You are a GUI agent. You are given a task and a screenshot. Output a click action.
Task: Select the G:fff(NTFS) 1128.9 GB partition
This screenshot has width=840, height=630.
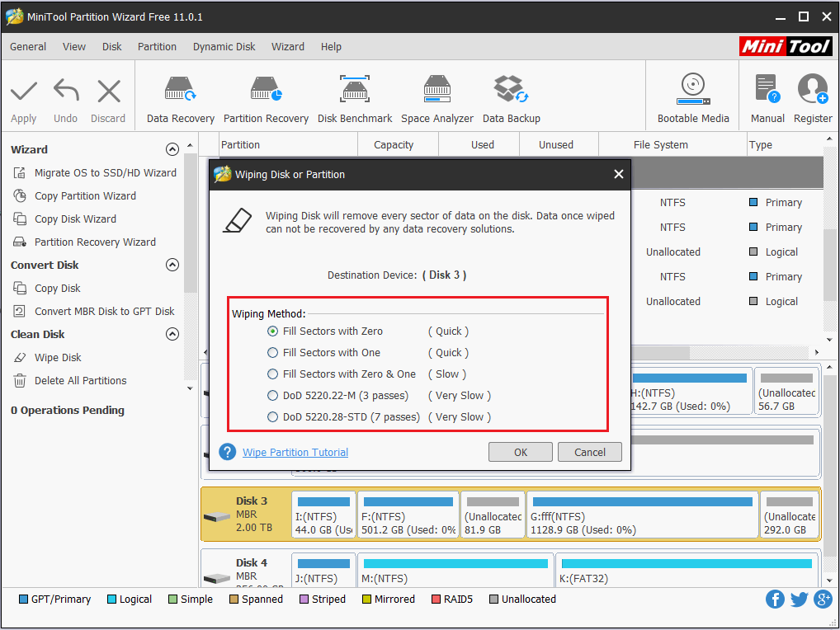[x=642, y=515]
